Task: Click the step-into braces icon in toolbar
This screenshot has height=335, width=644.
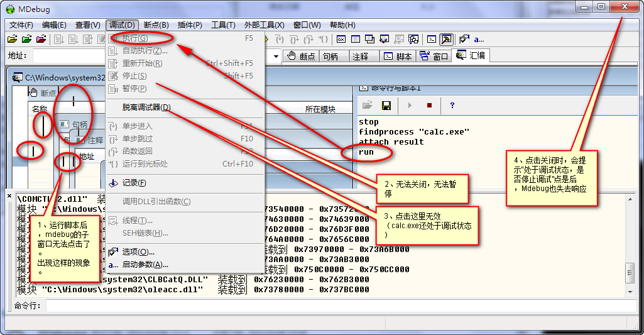Action: tap(280, 40)
